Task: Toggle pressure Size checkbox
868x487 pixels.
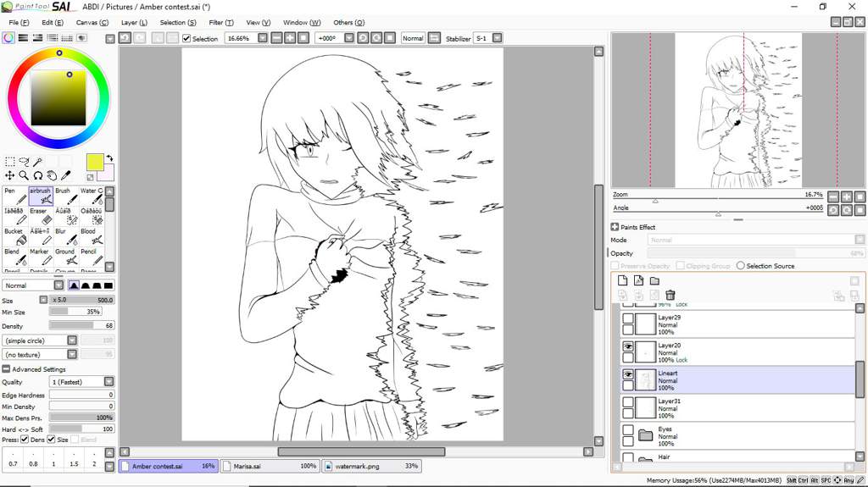Action: (x=51, y=440)
